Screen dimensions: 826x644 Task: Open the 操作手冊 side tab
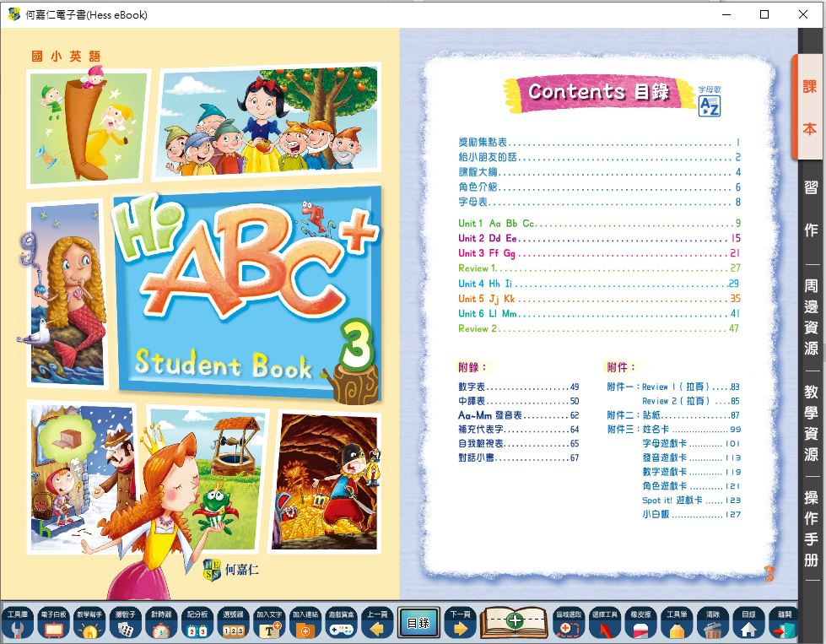click(x=811, y=528)
